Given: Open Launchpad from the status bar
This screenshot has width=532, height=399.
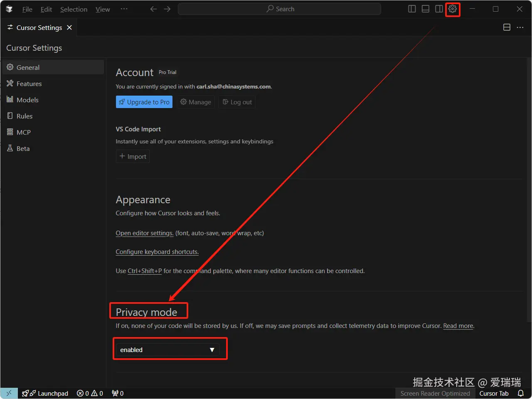Looking at the screenshot, I should coord(45,393).
